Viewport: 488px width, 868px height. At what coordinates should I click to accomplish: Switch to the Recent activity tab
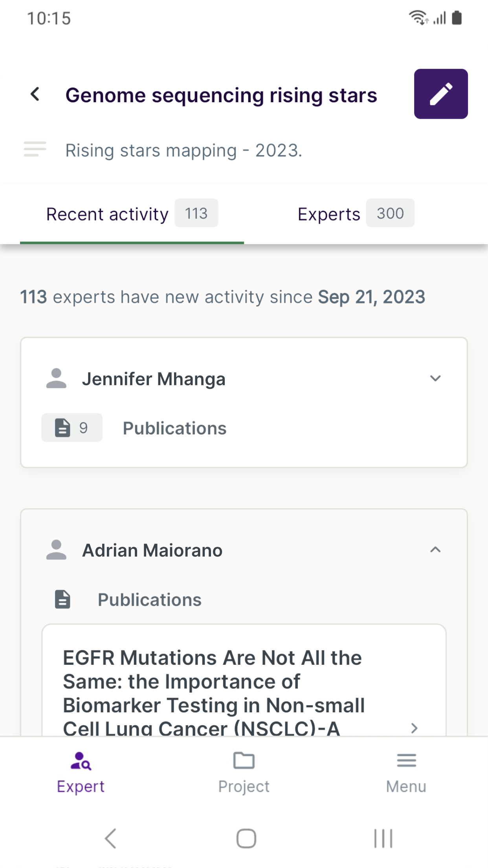pyautogui.click(x=132, y=214)
